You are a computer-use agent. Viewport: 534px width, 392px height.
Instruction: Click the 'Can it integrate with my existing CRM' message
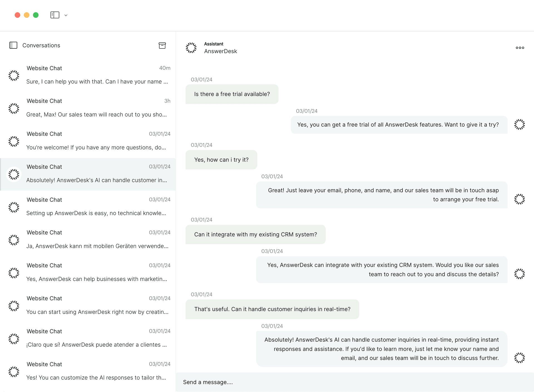(x=256, y=235)
